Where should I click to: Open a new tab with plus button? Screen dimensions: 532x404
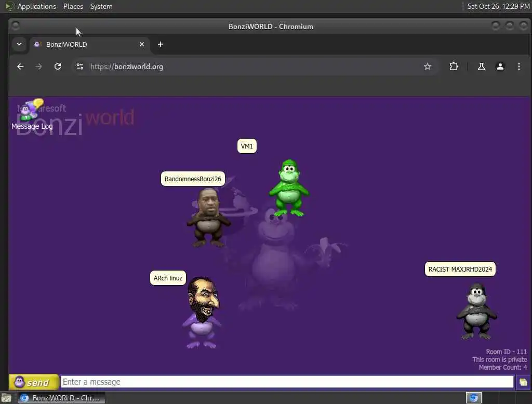point(161,44)
